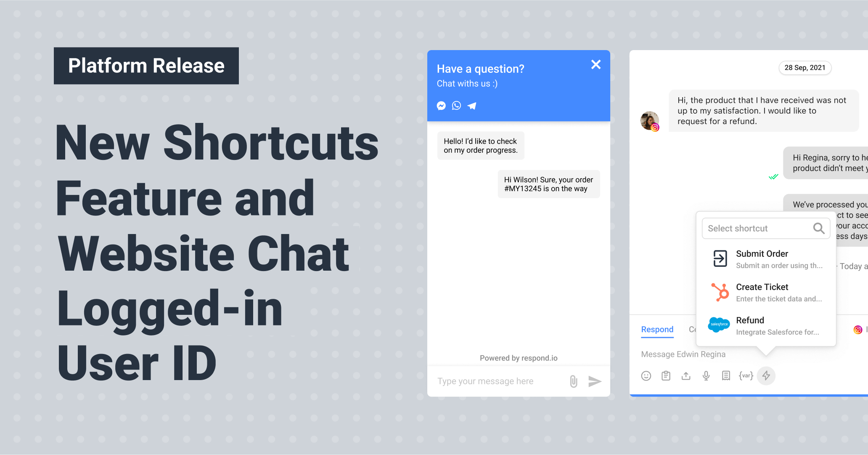This screenshot has height=455, width=868.
Task: Click the send arrow button in message input
Action: click(x=595, y=380)
